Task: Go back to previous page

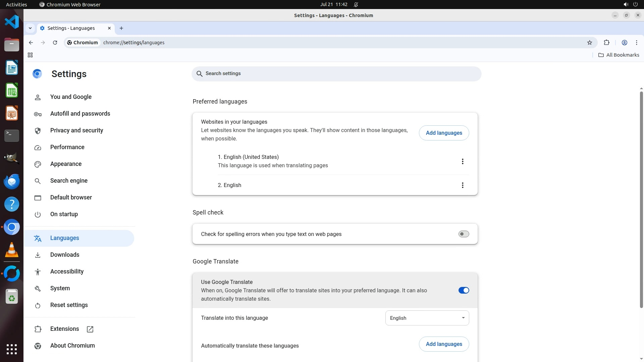Action: pyautogui.click(x=31, y=43)
